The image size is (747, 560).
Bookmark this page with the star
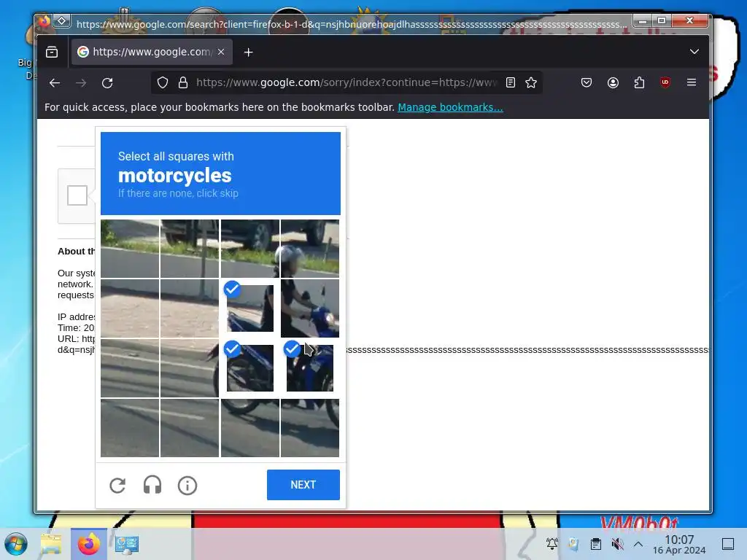tap(531, 83)
